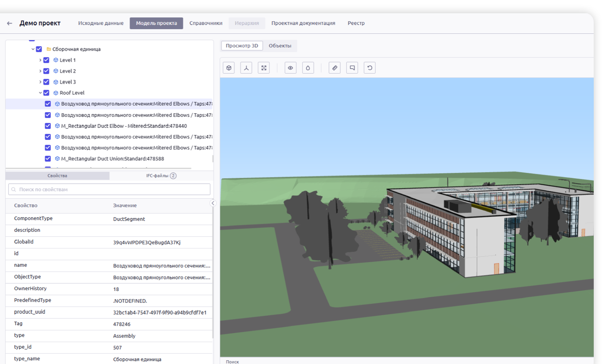This screenshot has width=606, height=364.
Task: Go back using the arrow beside Демо проект
Action: (10, 23)
